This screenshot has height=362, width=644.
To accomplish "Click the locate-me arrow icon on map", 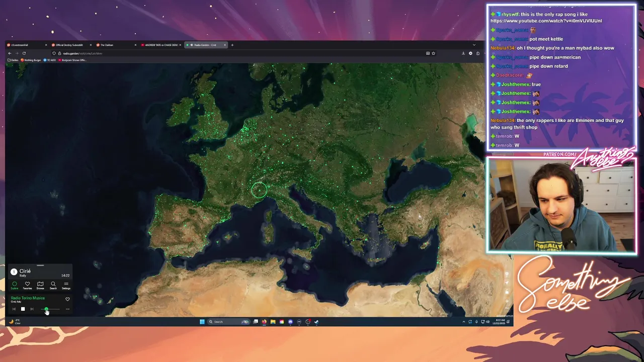I will (x=507, y=283).
